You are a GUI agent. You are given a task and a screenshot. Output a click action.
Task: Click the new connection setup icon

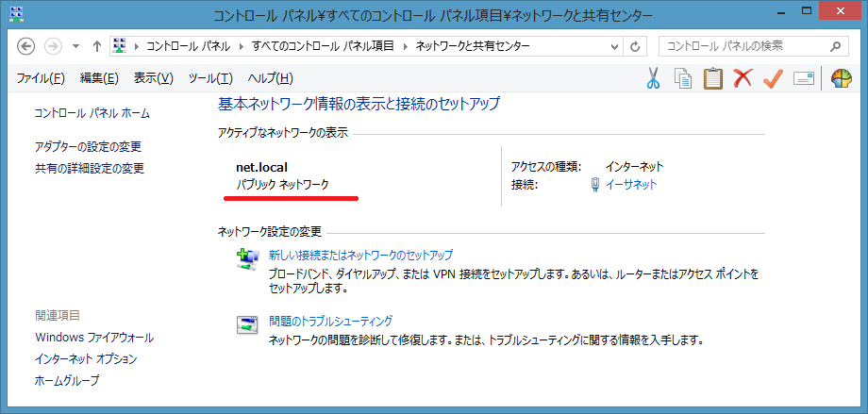[x=246, y=260]
